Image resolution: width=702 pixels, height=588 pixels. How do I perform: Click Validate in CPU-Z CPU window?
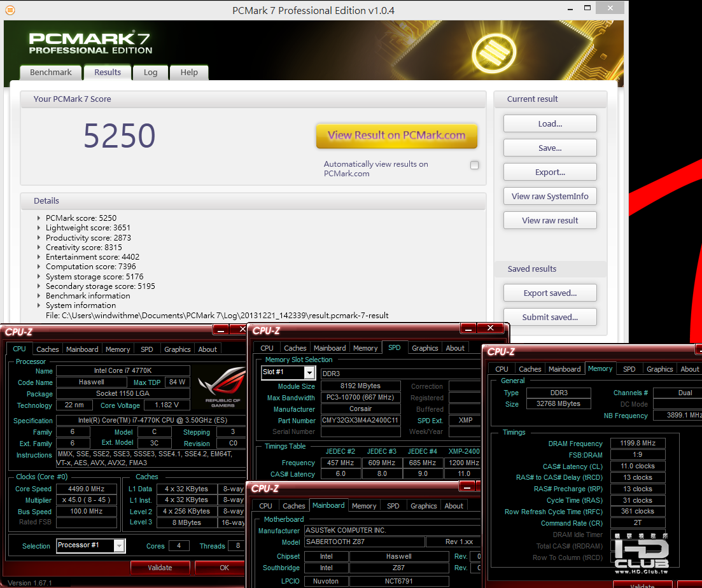(160, 568)
